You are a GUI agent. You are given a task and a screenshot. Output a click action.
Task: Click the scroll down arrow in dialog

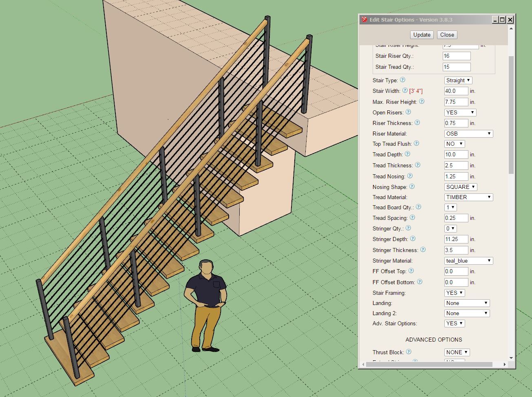coord(511,358)
